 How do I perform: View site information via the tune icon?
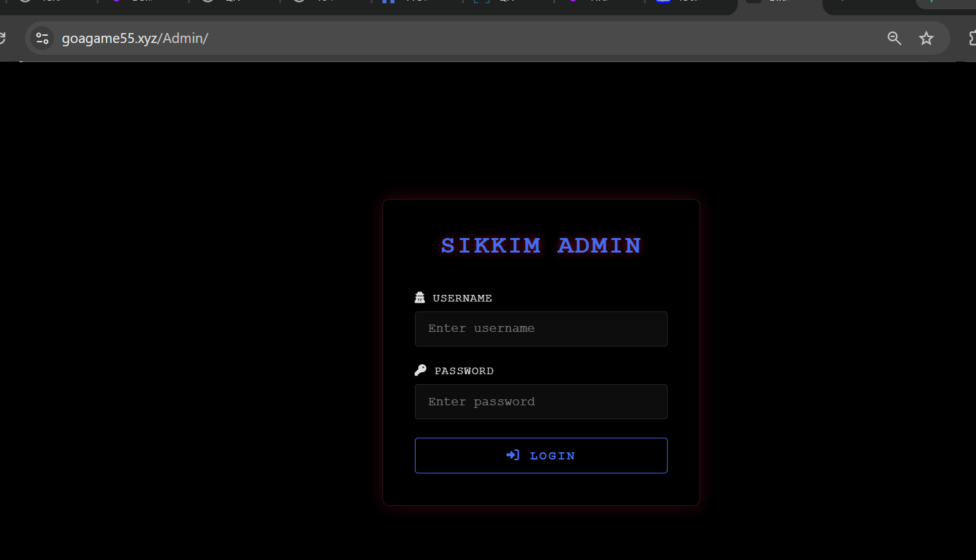pos(42,38)
